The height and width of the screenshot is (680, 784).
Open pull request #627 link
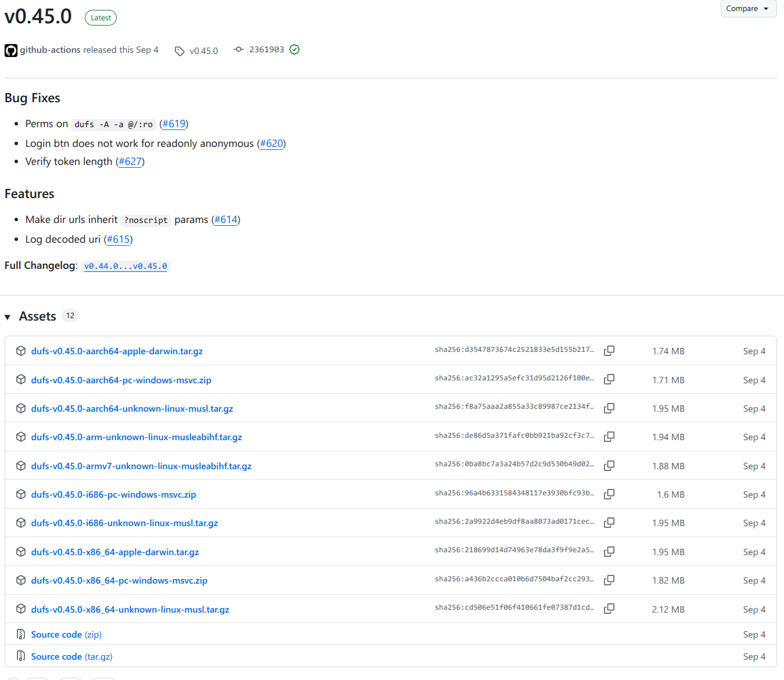click(130, 161)
